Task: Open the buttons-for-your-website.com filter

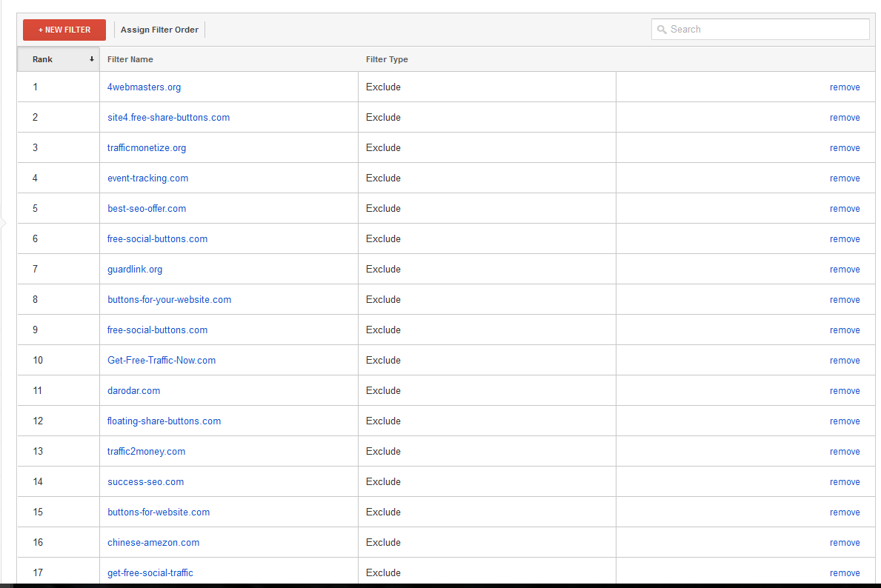Action: [x=169, y=299]
